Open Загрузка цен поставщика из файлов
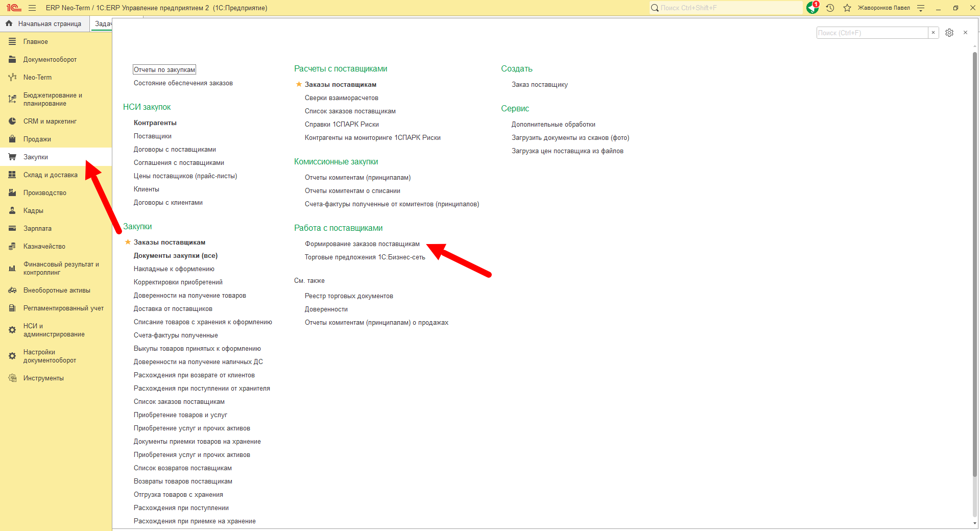980x531 pixels. pos(567,151)
